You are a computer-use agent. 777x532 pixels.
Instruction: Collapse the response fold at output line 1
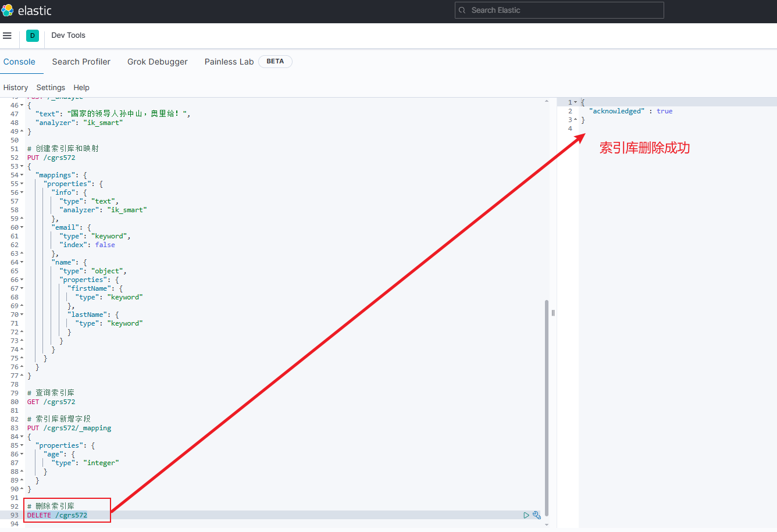coord(576,102)
